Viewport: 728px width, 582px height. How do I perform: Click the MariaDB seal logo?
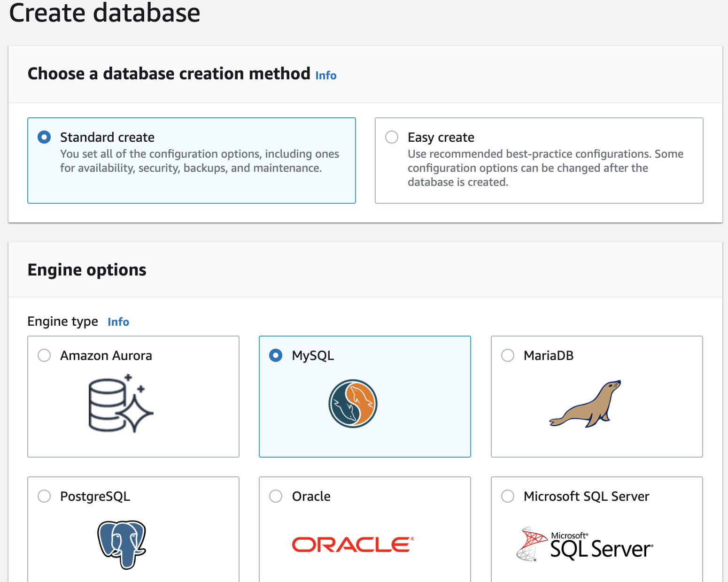pyautogui.click(x=585, y=404)
